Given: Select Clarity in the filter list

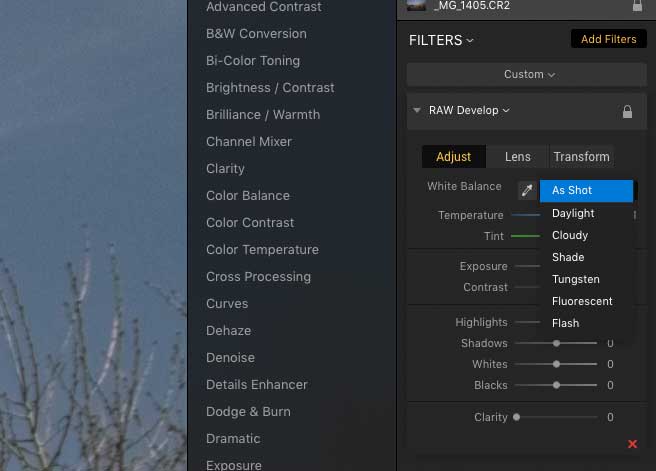Looking at the screenshot, I should pyautogui.click(x=225, y=169).
